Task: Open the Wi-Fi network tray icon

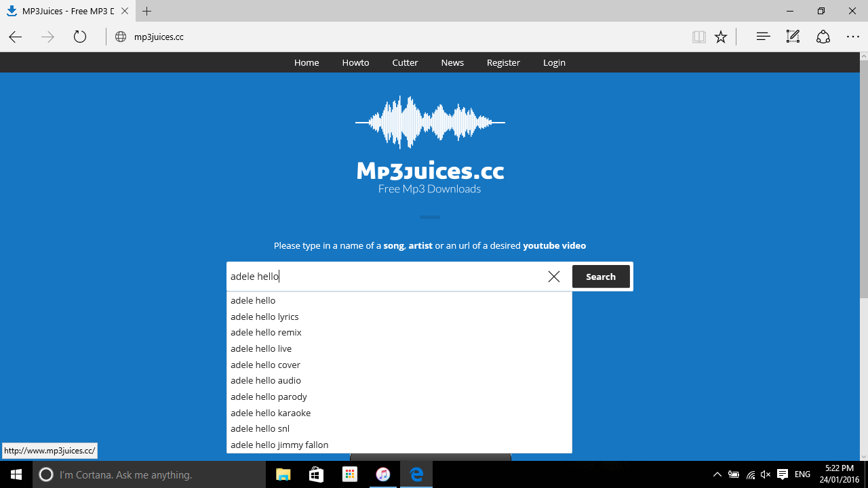Action: 750,474
